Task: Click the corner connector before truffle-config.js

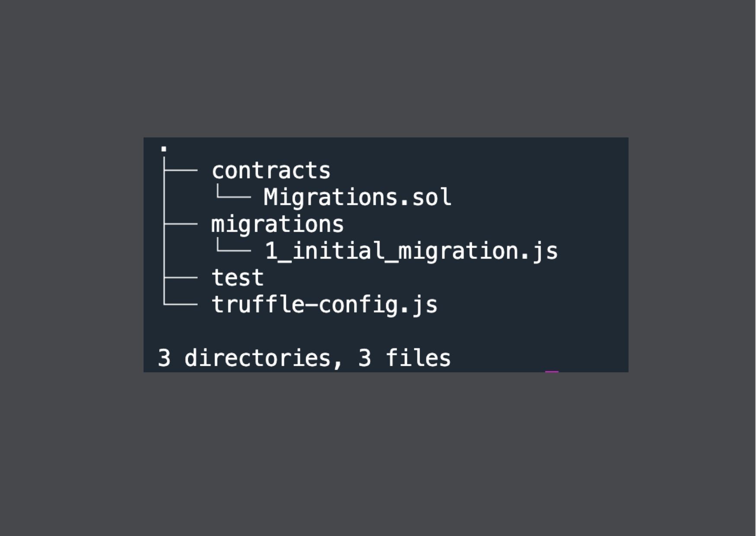Action: coord(180,303)
